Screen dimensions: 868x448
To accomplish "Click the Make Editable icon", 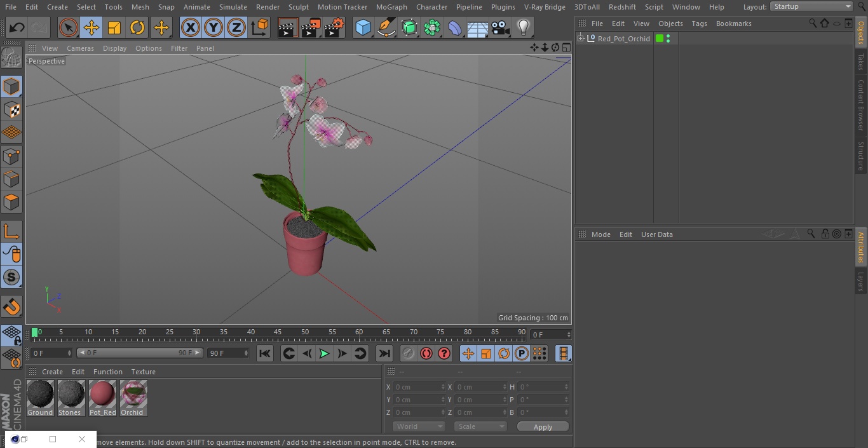I will [11, 58].
